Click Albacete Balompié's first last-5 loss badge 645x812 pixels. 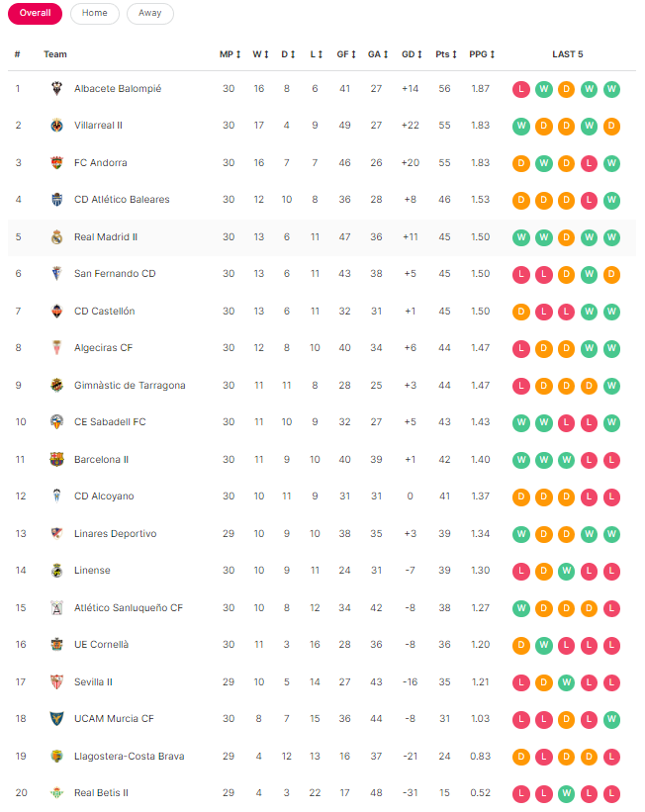[x=521, y=89]
